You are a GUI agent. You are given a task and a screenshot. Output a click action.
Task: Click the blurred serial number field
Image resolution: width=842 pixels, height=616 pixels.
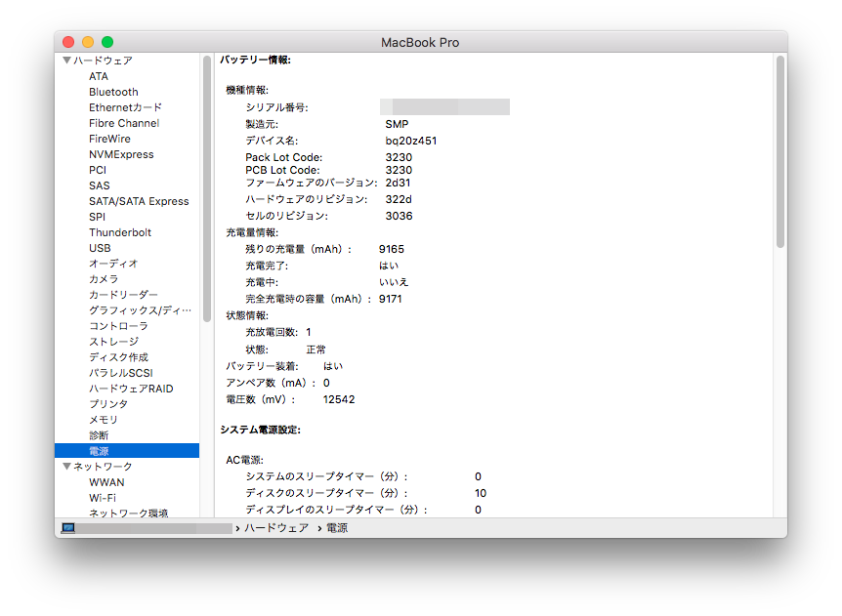[444, 106]
